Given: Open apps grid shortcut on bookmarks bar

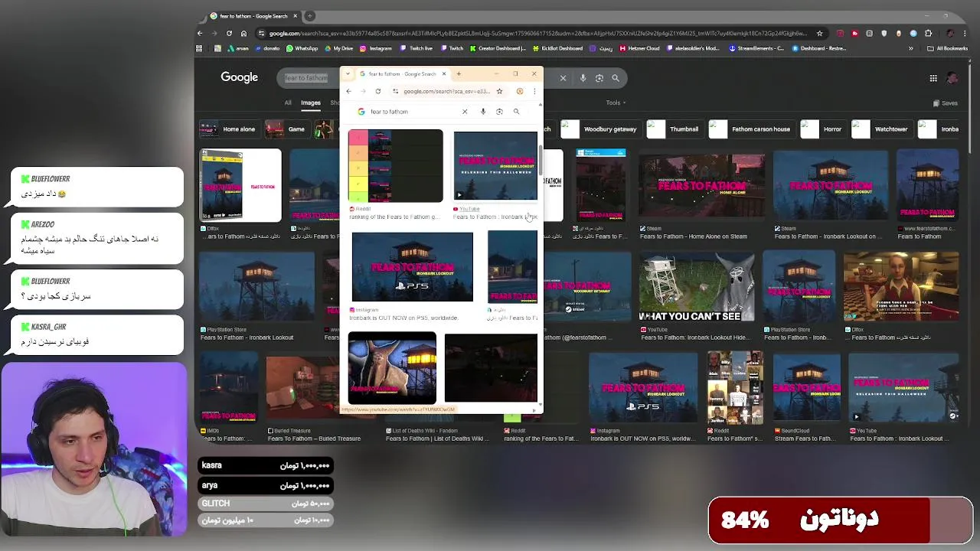Looking at the screenshot, I should (x=199, y=48).
